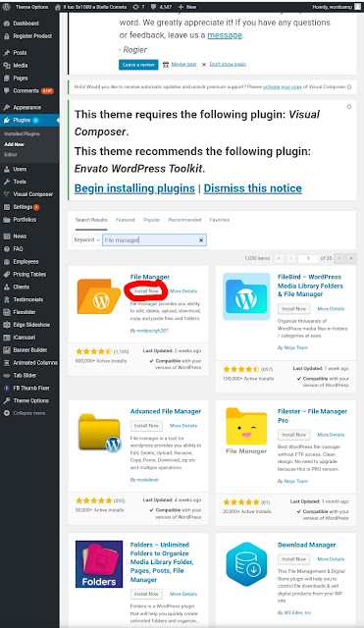Open the Howdy user account menu
364x628 pixels.
tap(336, 7)
